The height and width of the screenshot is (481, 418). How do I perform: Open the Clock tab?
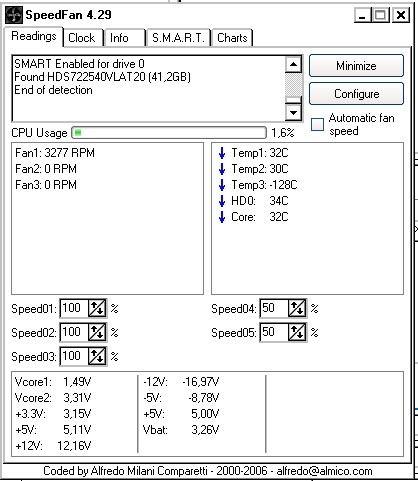click(x=82, y=38)
